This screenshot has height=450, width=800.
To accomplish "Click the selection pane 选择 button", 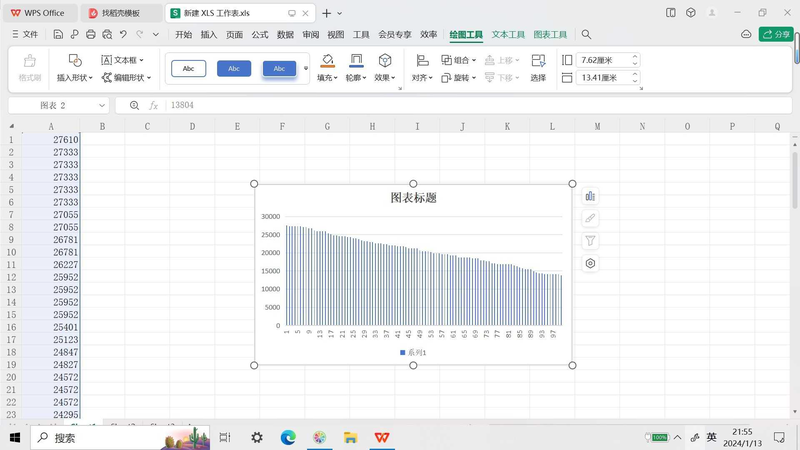I will (538, 67).
